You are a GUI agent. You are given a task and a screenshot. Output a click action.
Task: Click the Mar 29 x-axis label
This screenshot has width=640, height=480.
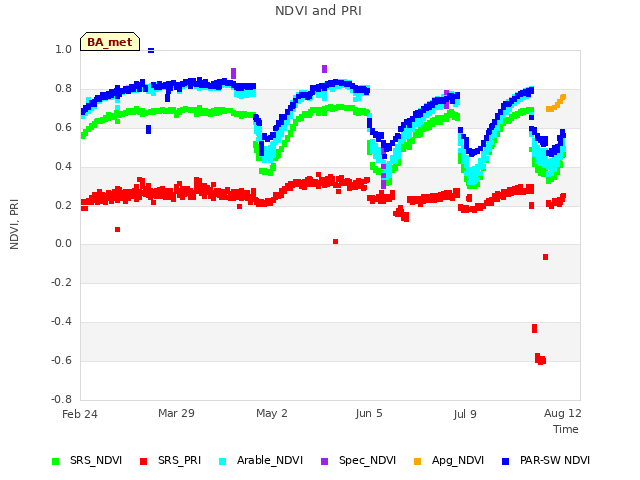click(176, 413)
